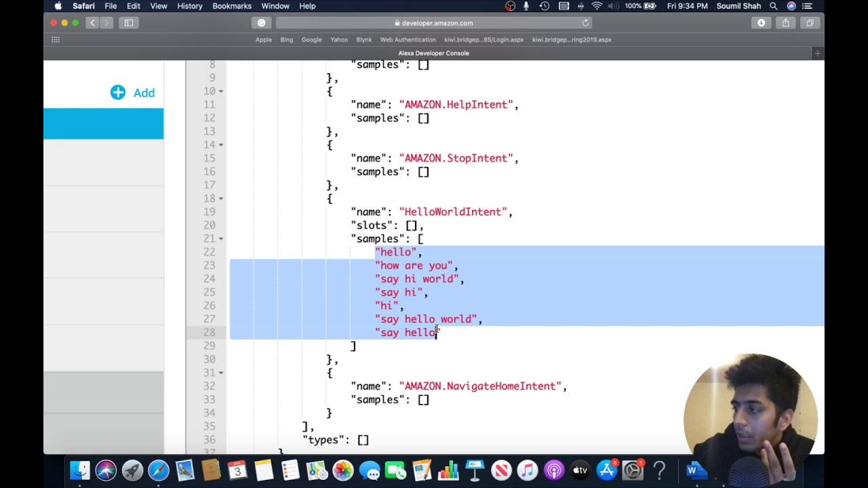Click the Safari compass icon in dock
Viewport: 868px width, 488px height.
coord(159,470)
